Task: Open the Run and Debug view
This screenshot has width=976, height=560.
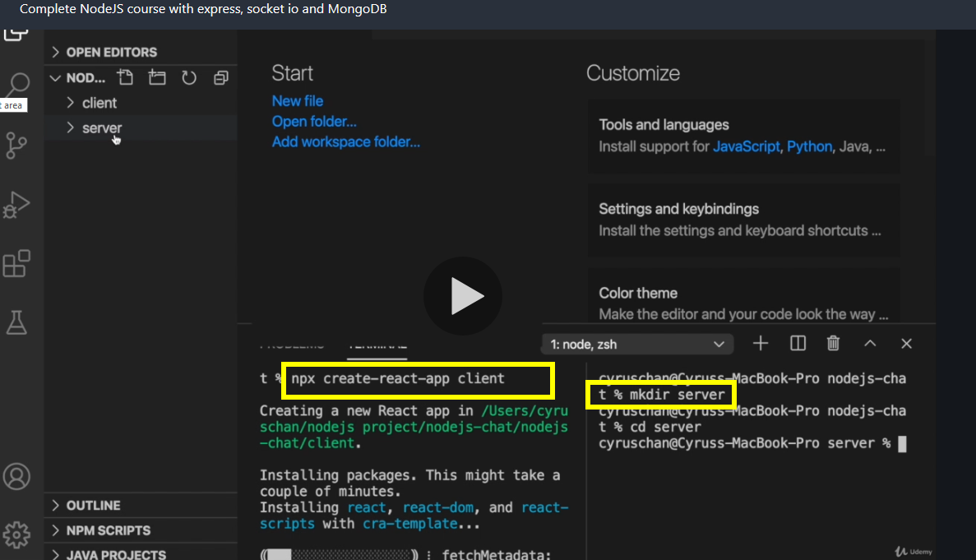Action: [16, 205]
